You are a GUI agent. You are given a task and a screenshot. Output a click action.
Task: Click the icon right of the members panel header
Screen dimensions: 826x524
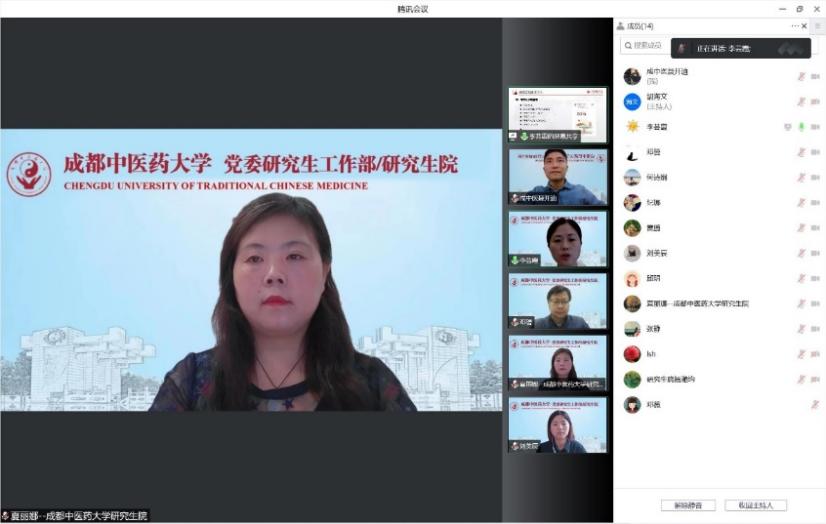[818, 26]
